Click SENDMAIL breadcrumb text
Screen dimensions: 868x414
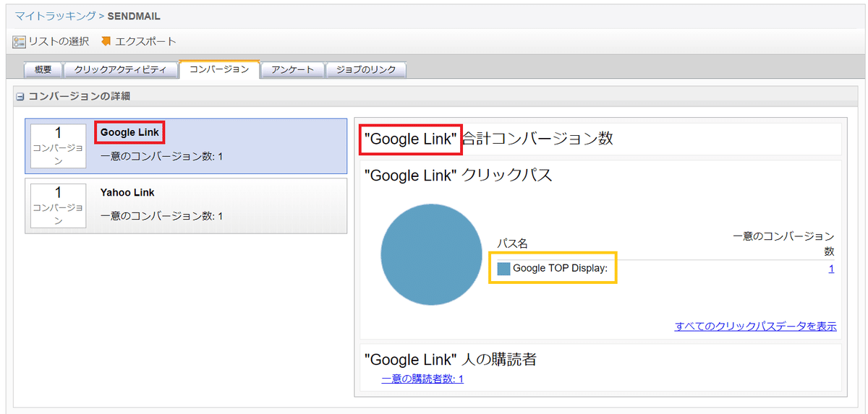(x=134, y=14)
